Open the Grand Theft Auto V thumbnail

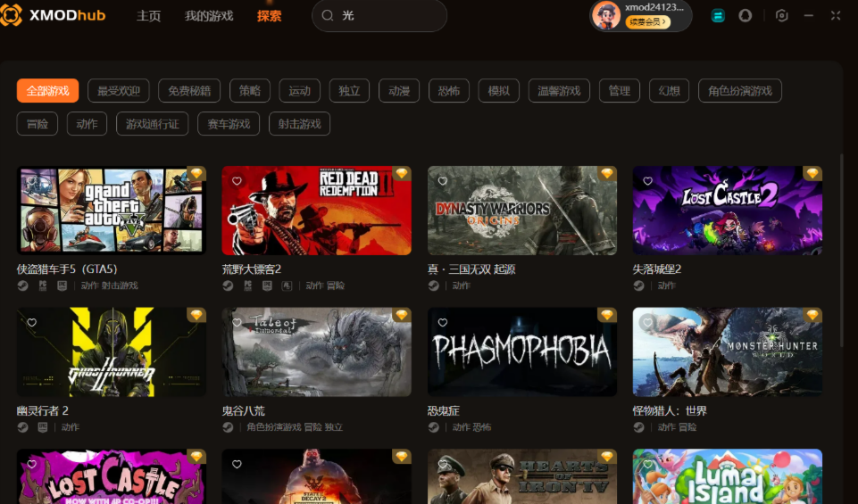[x=111, y=211]
